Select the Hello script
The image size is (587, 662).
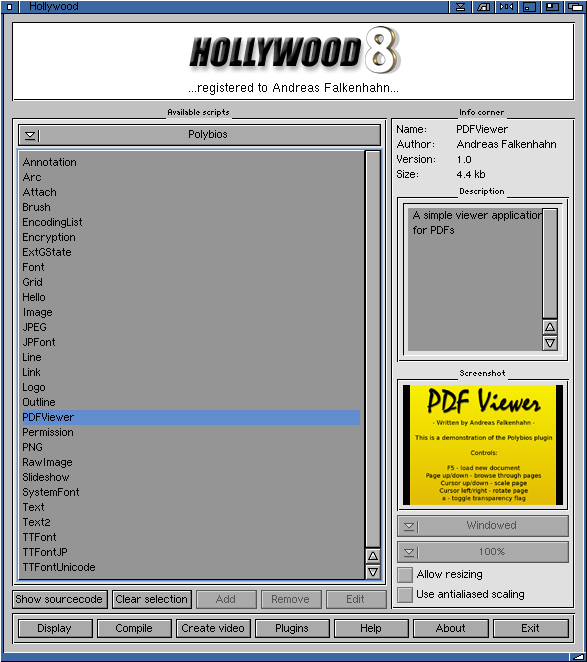[x=191, y=297]
